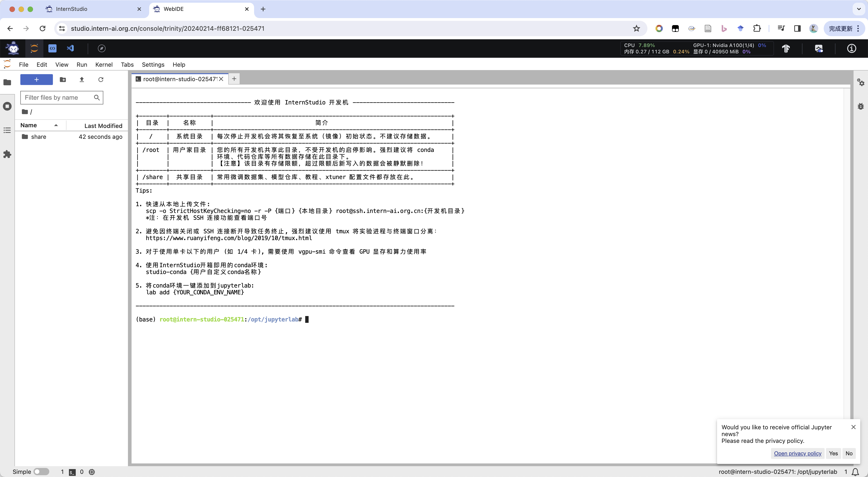The height and width of the screenshot is (477, 868).
Task: Open the Chrome tab list chevron
Action: click(x=859, y=9)
